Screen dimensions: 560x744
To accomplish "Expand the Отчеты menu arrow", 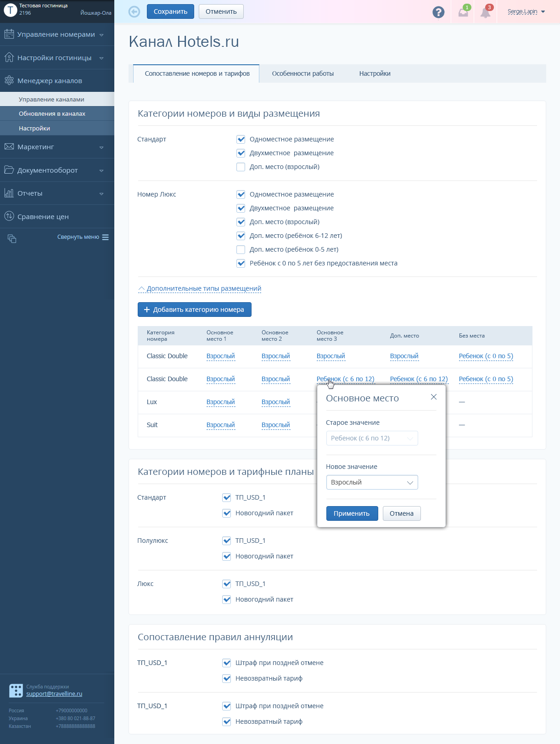I will point(101,194).
